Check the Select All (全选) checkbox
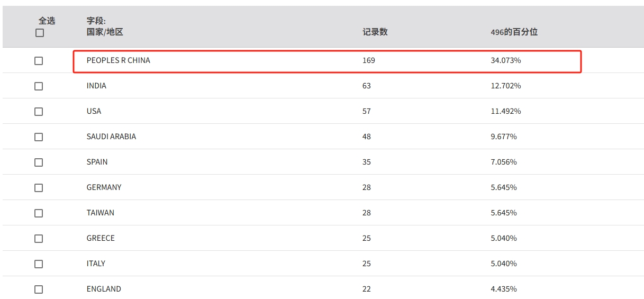644x299 pixels. tap(40, 33)
